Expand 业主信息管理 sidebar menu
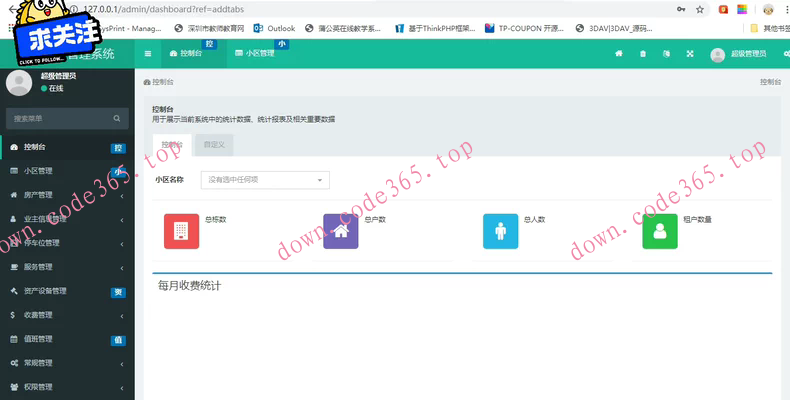Viewport: 790px width, 400px height. click(x=68, y=219)
